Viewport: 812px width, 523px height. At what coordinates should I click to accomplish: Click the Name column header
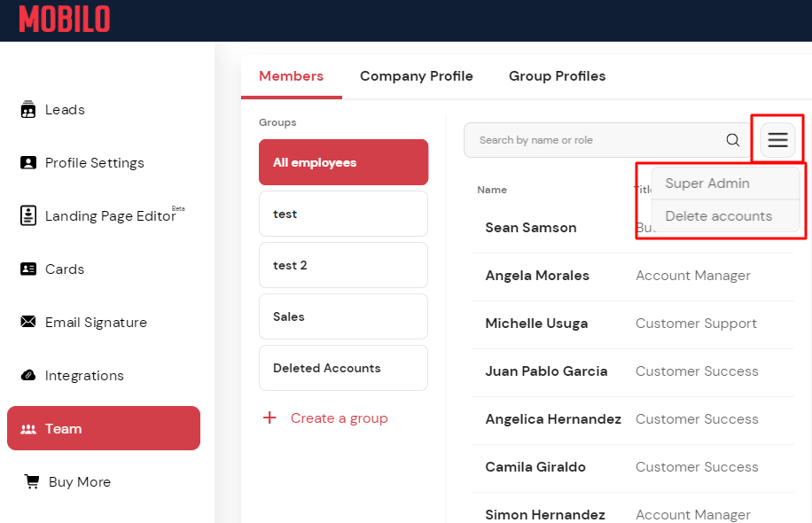point(491,190)
